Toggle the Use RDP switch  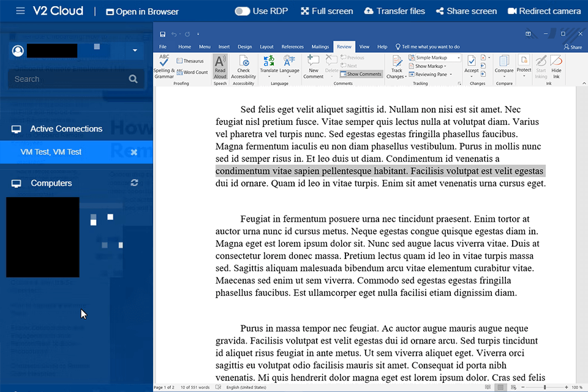click(x=243, y=11)
